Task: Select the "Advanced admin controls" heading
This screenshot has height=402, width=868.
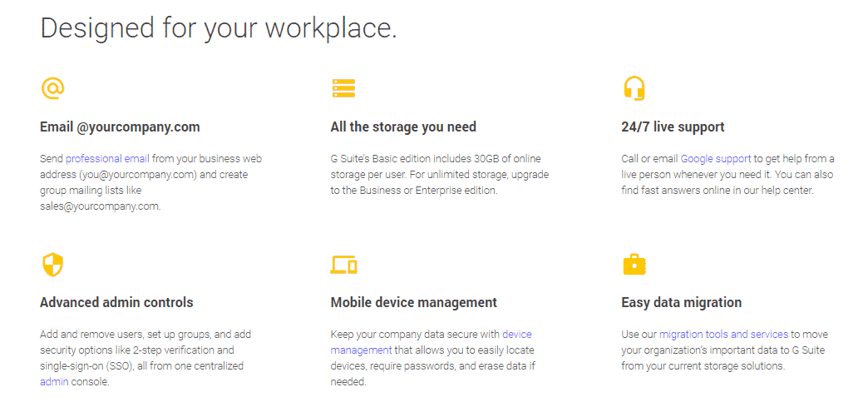Action: coord(116,302)
